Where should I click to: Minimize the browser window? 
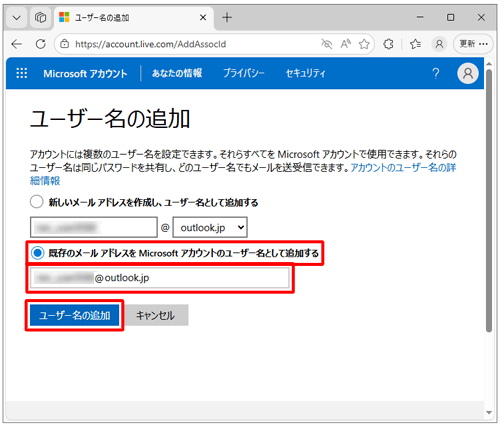pos(420,17)
